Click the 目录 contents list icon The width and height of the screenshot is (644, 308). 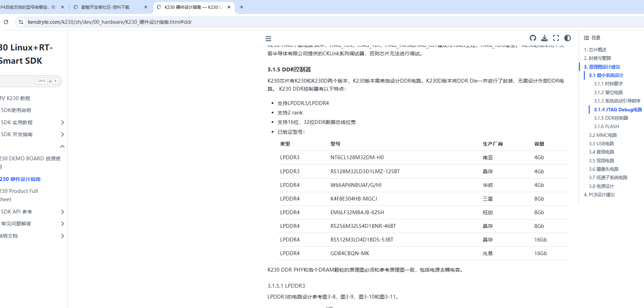[586, 38]
